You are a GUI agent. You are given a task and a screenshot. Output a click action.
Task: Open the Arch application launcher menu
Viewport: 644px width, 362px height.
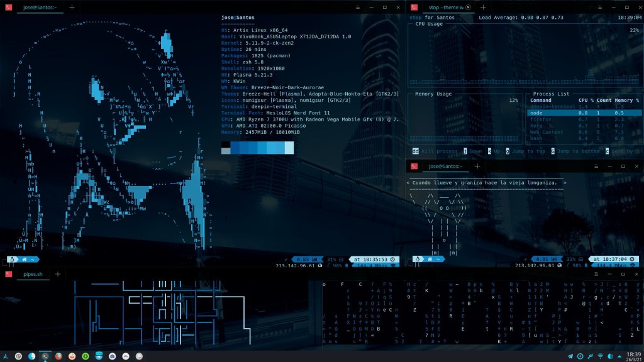pos(5,356)
